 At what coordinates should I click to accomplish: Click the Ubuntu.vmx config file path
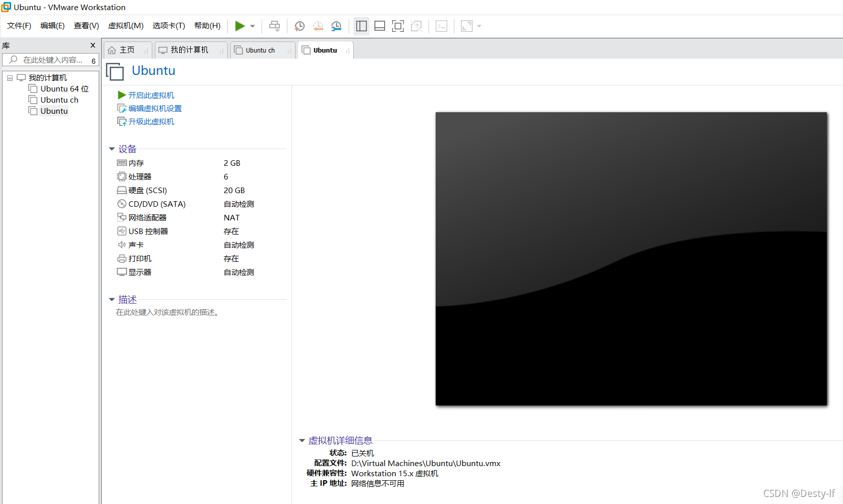pyautogui.click(x=426, y=463)
